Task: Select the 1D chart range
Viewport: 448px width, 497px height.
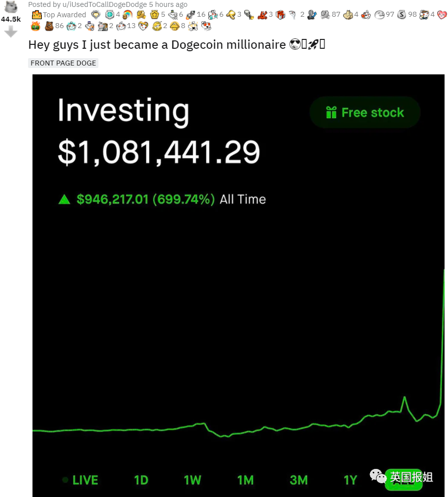Action: click(x=141, y=480)
